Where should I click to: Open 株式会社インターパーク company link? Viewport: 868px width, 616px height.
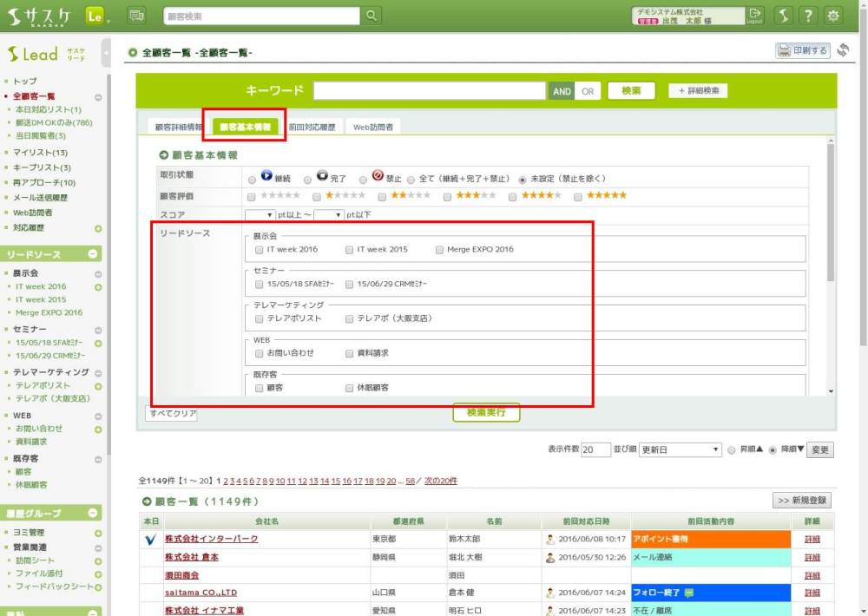tap(211, 539)
